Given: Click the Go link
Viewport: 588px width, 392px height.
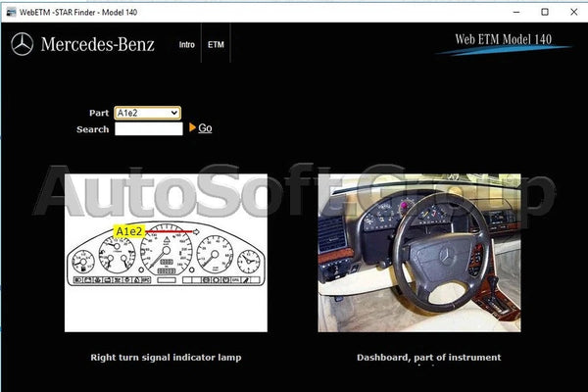Looking at the screenshot, I should tap(205, 128).
